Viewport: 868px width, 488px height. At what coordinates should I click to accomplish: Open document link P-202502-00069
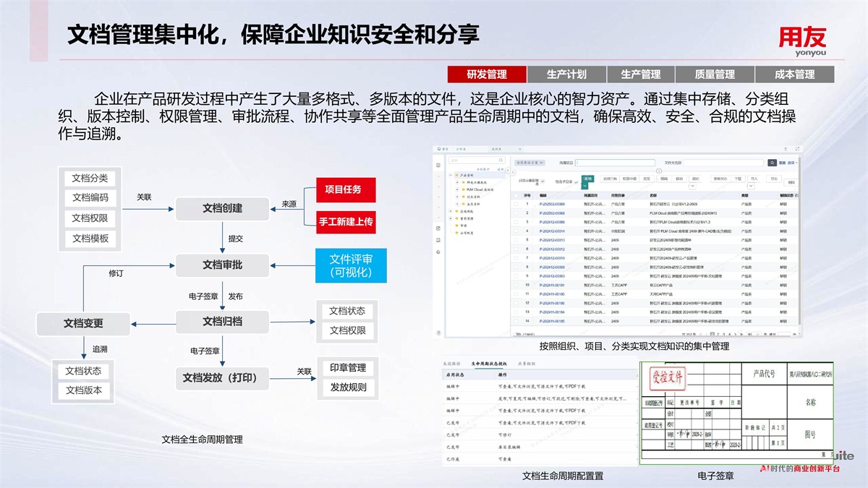coord(552,205)
